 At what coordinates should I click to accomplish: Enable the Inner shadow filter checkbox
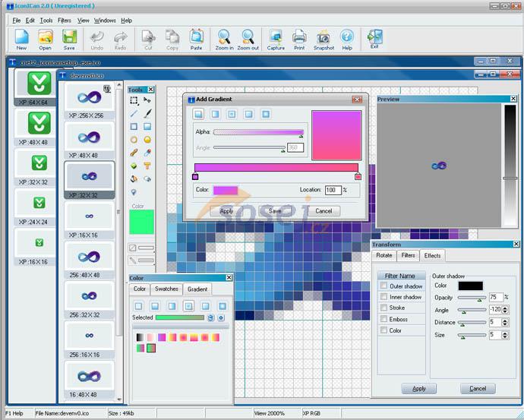[x=384, y=297]
